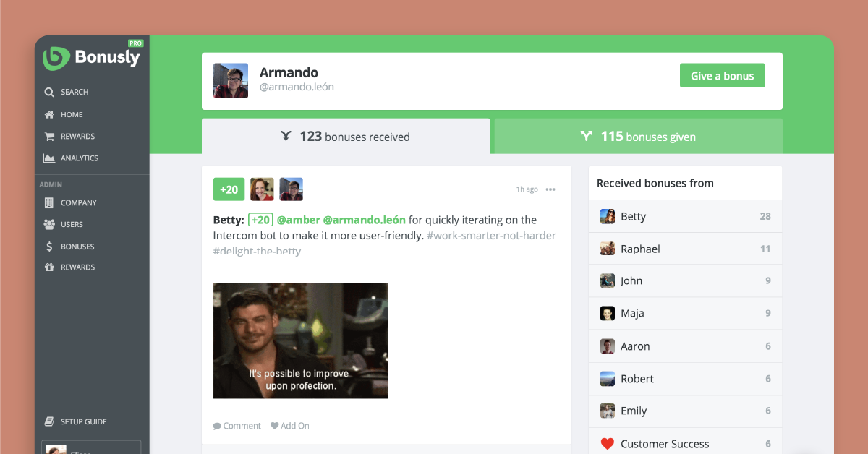Click the Add On heart icon
Viewport: 868px width, 454px height.
pyautogui.click(x=275, y=426)
